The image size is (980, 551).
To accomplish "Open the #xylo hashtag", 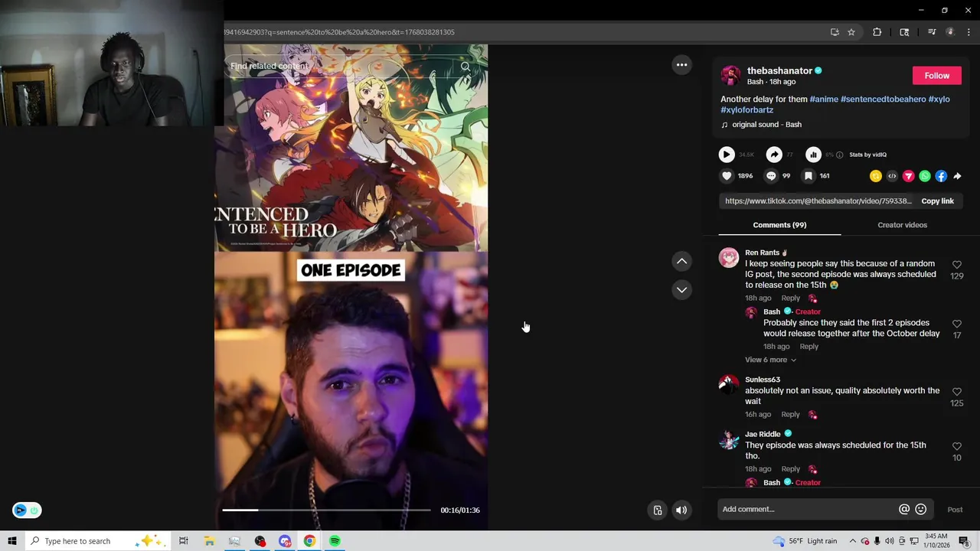I will (x=939, y=99).
